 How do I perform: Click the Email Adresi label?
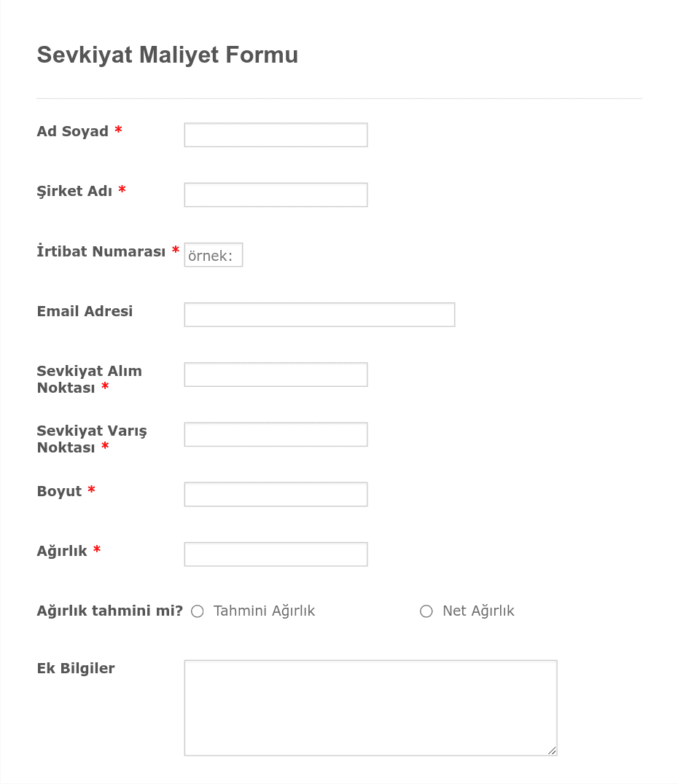click(85, 311)
